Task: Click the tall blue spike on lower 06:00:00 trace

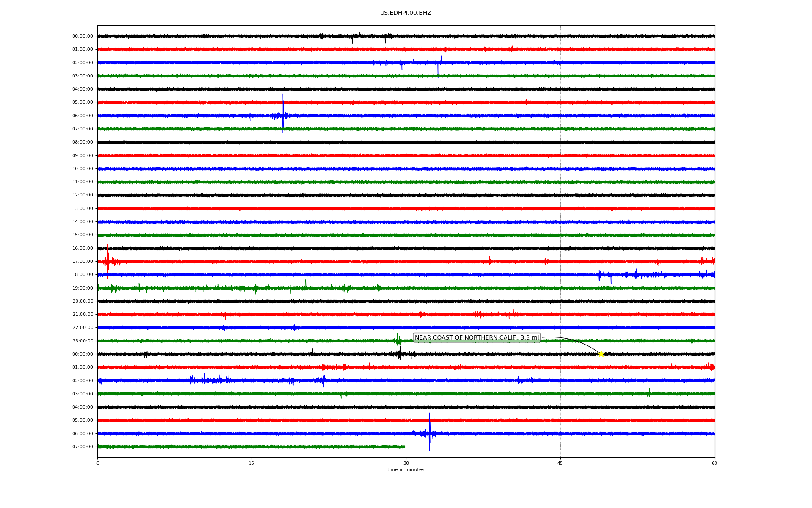Action: (429, 431)
